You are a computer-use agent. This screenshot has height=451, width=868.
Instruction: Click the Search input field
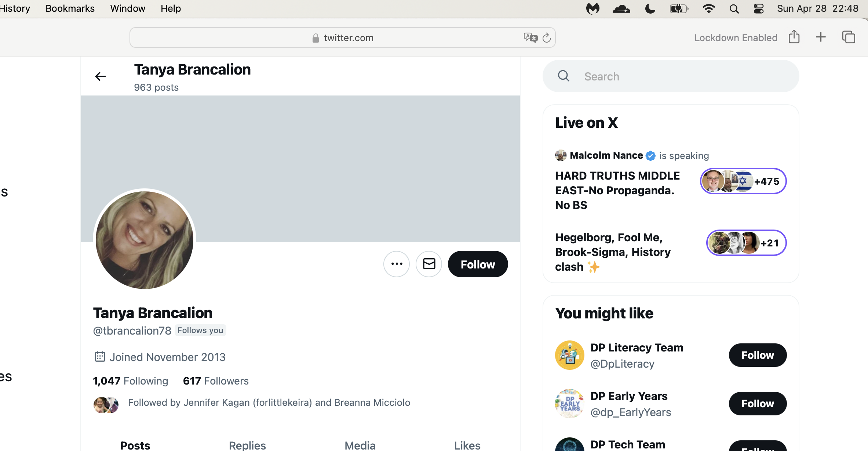coord(671,76)
